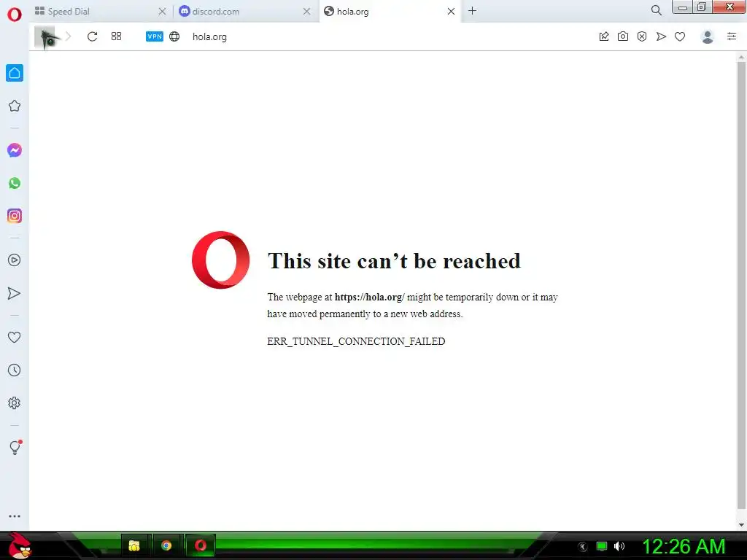Open Chrome from the taskbar
The height and width of the screenshot is (560, 747).
coord(166,545)
